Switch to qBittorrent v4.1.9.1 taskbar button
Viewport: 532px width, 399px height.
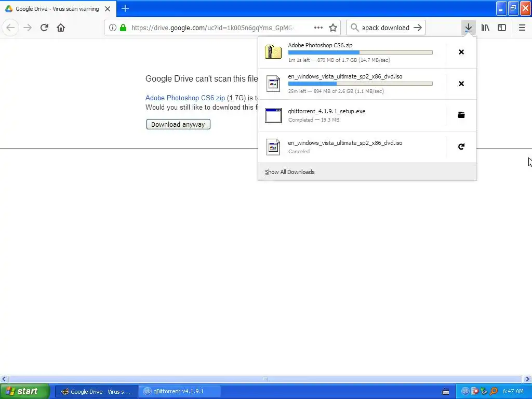pos(180,392)
